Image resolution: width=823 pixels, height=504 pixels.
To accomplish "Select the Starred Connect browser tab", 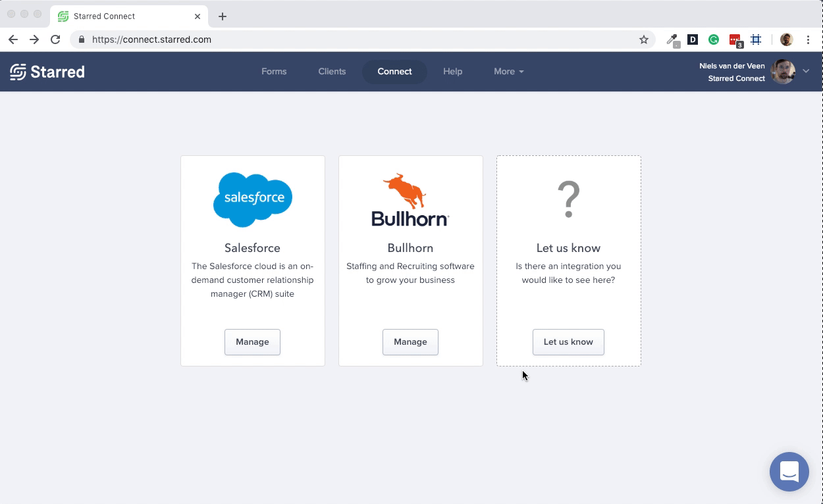I will [x=130, y=16].
